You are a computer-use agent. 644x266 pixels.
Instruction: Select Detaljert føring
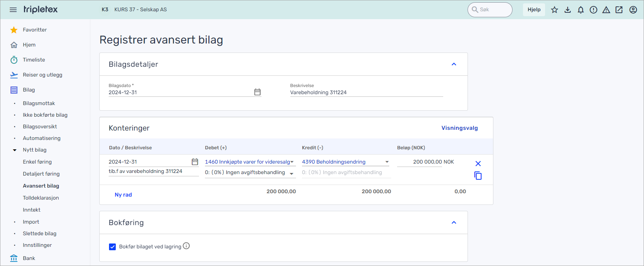[x=41, y=174]
